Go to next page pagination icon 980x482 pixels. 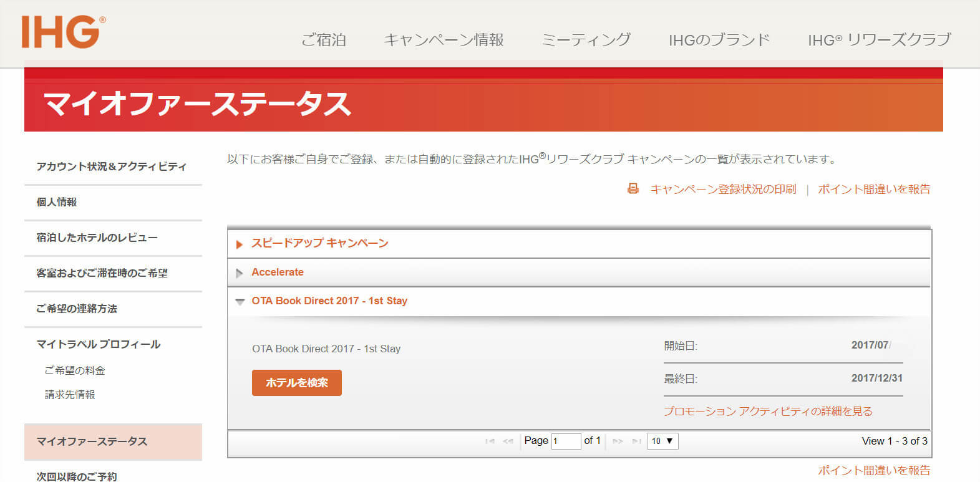[x=618, y=441]
